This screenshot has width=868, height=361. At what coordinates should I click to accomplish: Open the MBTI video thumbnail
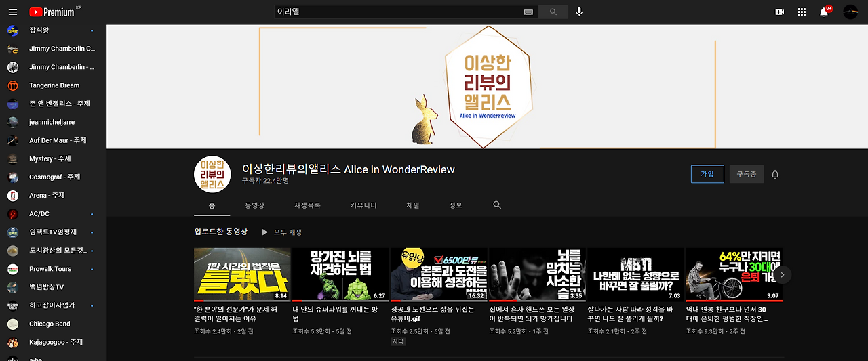click(x=635, y=274)
